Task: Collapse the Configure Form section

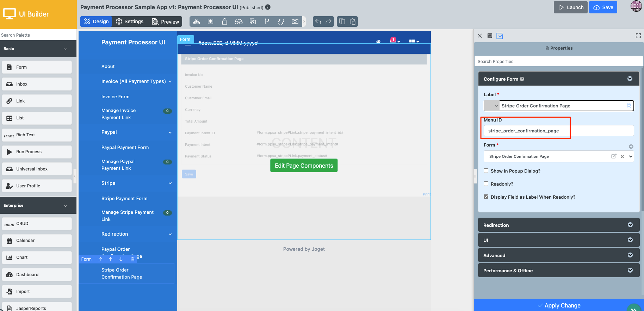Action: coord(630,79)
